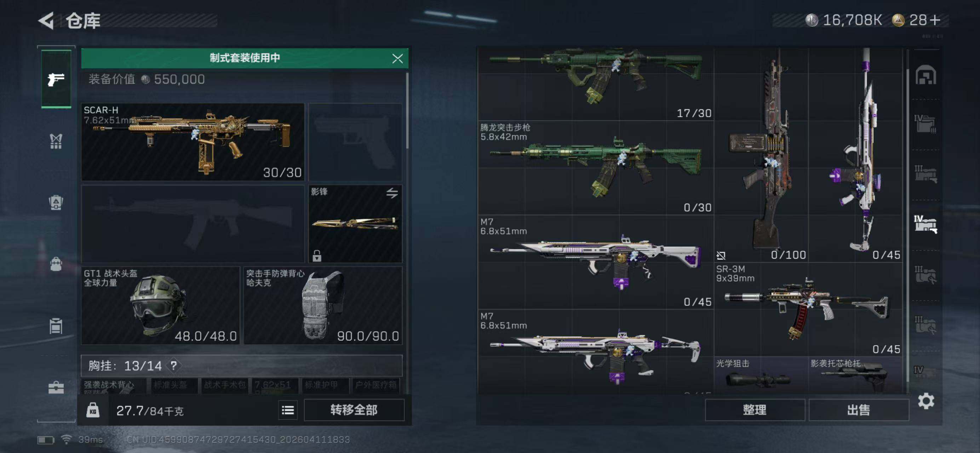Open the briefcase toolbox sidebar icon
The image size is (980, 453).
coord(56,387)
